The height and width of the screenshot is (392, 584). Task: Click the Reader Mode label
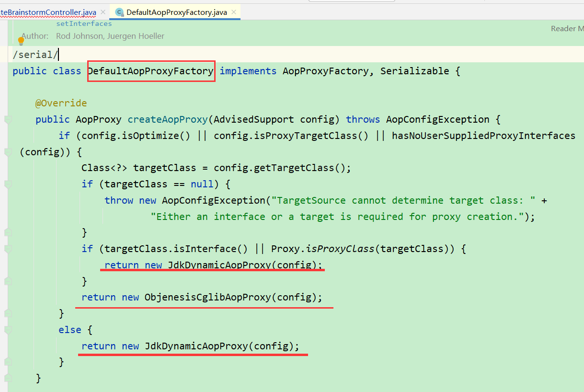click(x=567, y=28)
